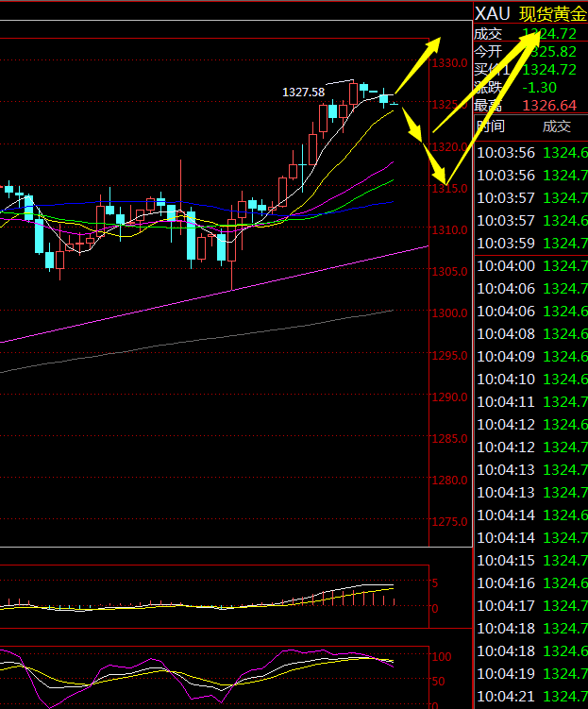
Task: Click the 1327.58 high price label
Action: [x=303, y=93]
